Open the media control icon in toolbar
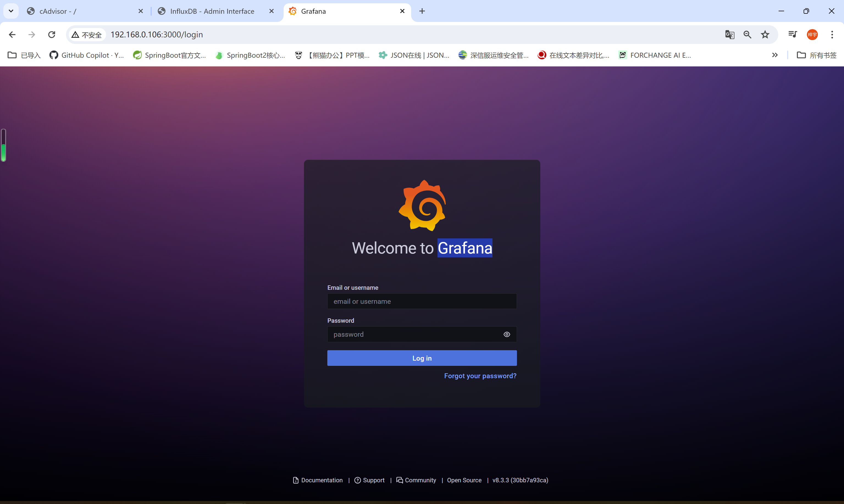 click(792, 34)
